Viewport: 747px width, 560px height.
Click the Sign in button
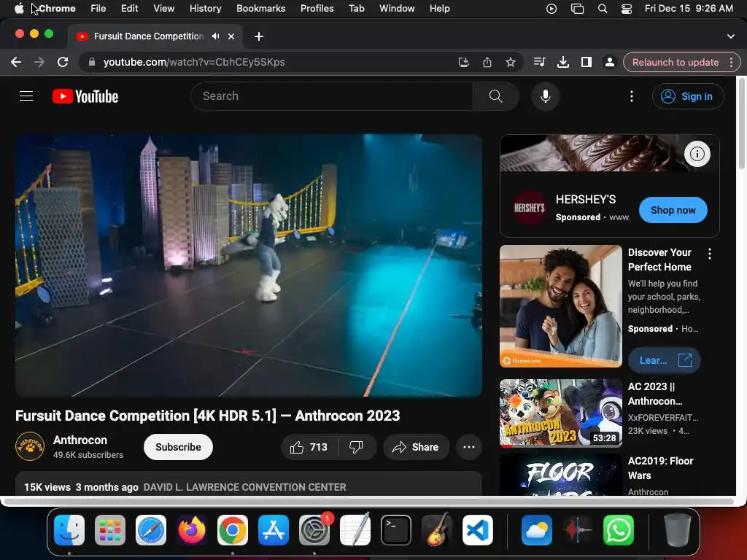[687, 96]
